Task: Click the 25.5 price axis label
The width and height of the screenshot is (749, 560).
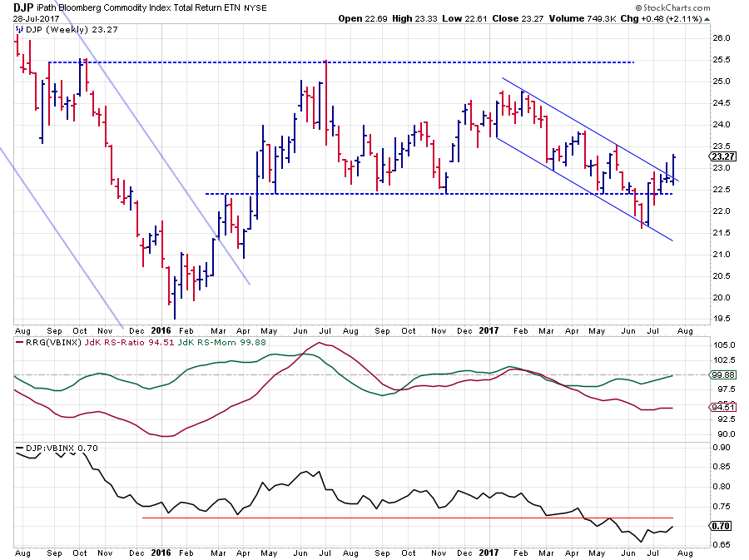Action: pyautogui.click(x=722, y=60)
